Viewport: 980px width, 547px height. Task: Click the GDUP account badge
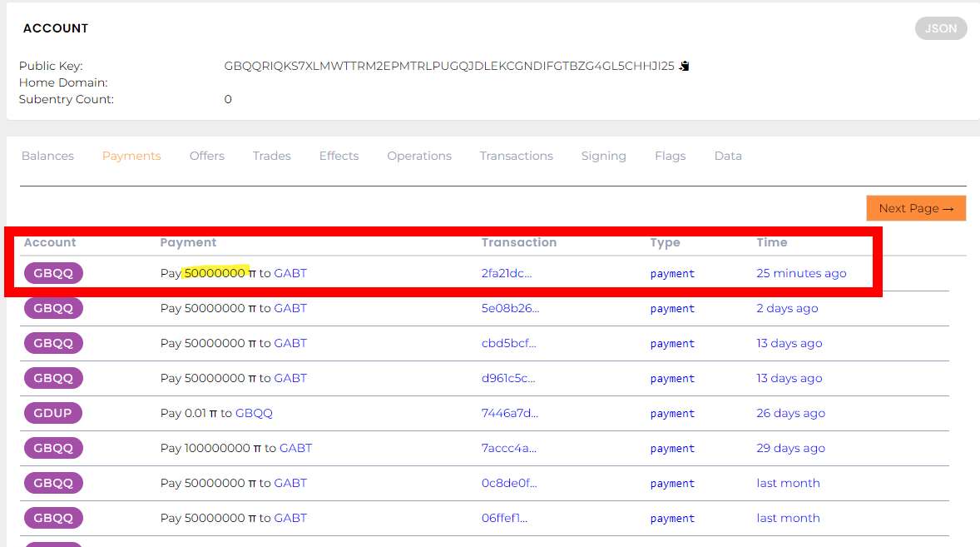coord(53,413)
